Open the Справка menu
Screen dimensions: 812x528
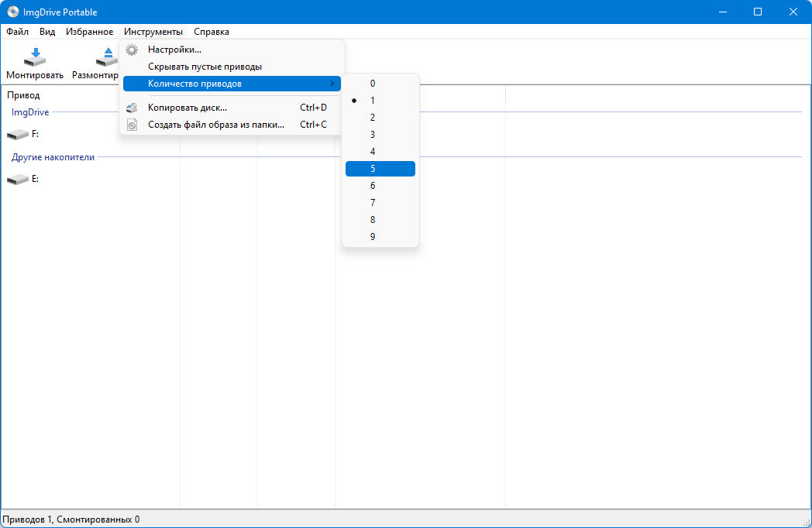pos(212,32)
